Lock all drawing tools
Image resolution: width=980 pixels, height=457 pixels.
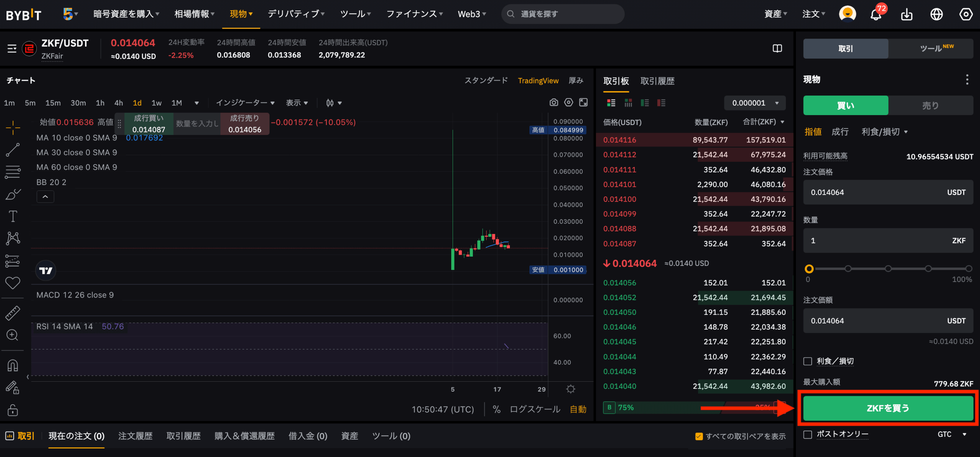(13, 410)
